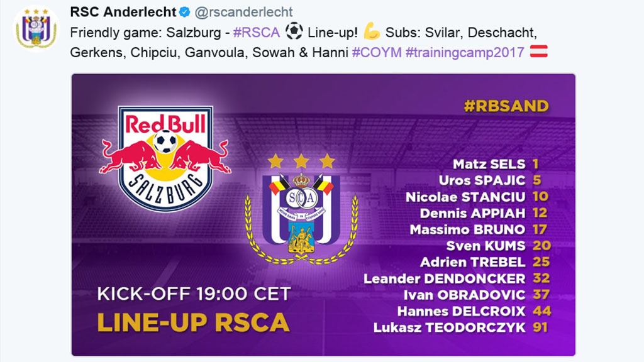Click the Austria flag emoji

pyautogui.click(x=538, y=52)
